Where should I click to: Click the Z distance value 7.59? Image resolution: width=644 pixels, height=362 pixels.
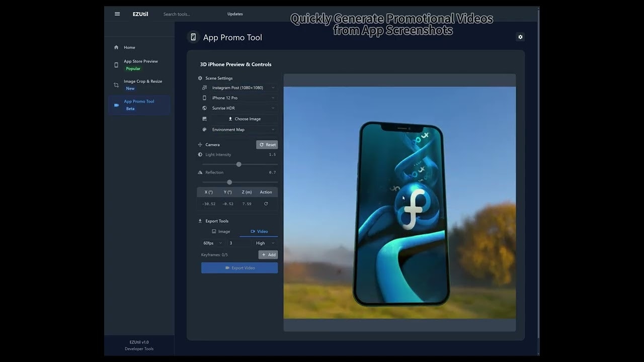click(x=247, y=204)
